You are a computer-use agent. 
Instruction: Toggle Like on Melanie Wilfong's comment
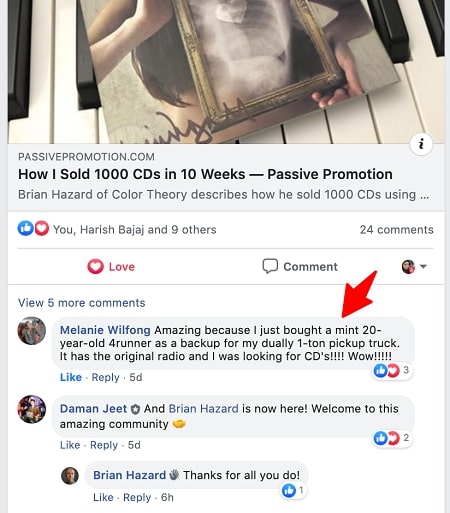[x=71, y=377]
